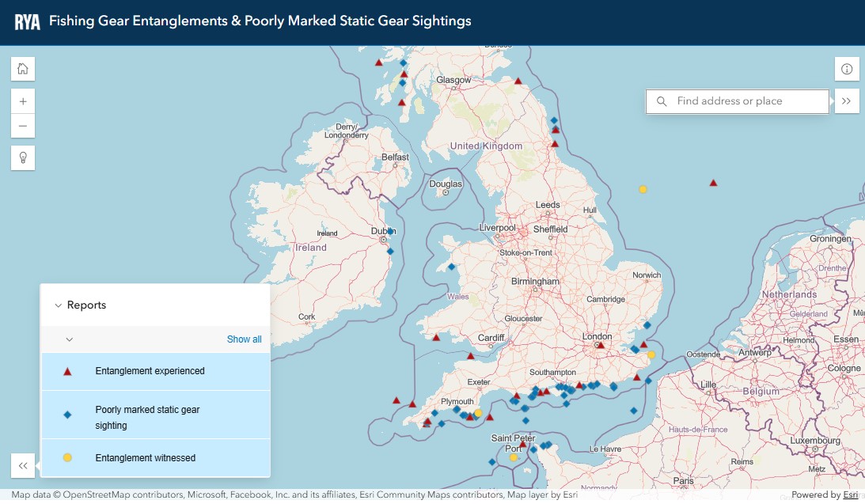Open the information panel icon
The image size is (865, 504).
click(x=846, y=69)
